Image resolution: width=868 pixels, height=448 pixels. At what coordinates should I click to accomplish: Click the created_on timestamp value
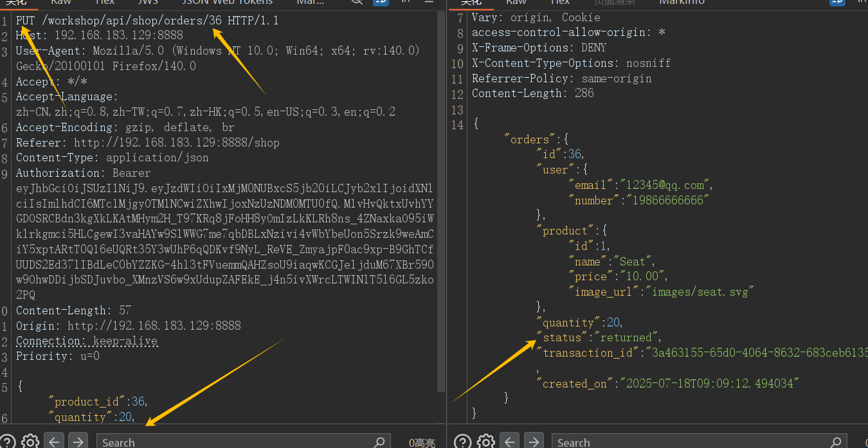710,384
